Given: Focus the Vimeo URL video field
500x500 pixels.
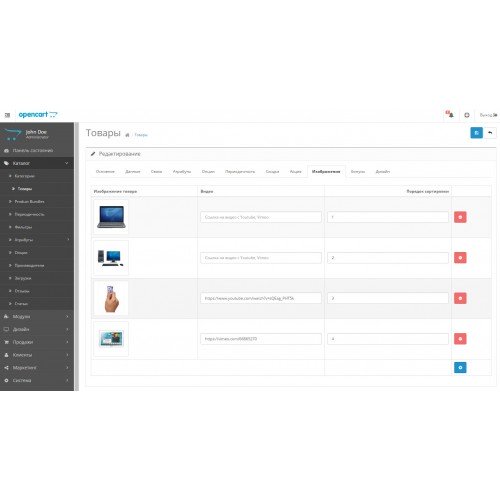Looking at the screenshot, I should click(x=261, y=339).
